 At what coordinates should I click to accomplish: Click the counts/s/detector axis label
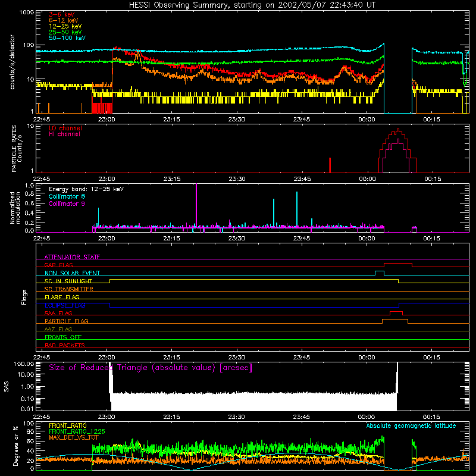(12, 62)
